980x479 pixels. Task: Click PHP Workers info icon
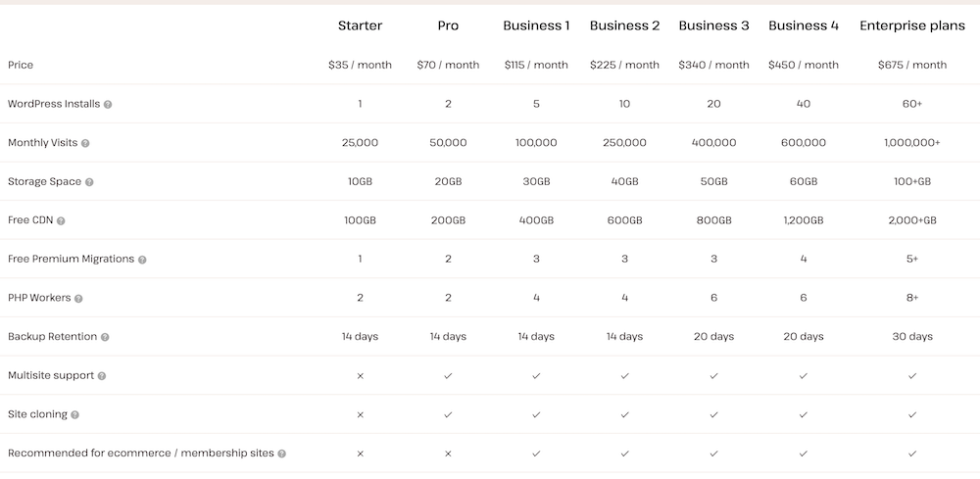pyautogui.click(x=79, y=299)
